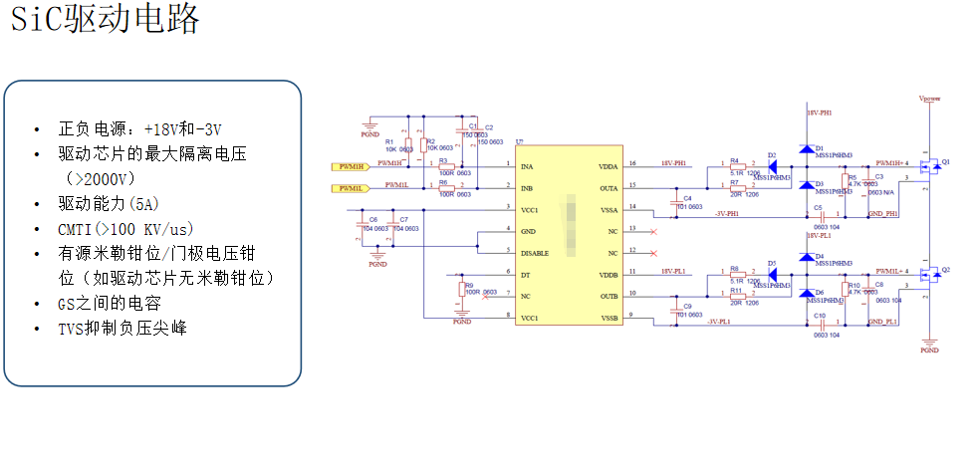Click capacitor C4 symbol
980x464 pixels.
click(x=675, y=203)
